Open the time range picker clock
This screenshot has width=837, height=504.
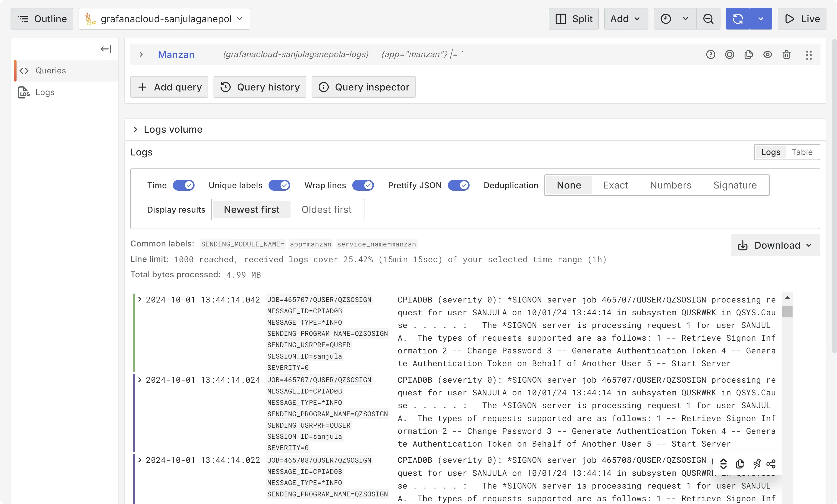click(x=665, y=19)
